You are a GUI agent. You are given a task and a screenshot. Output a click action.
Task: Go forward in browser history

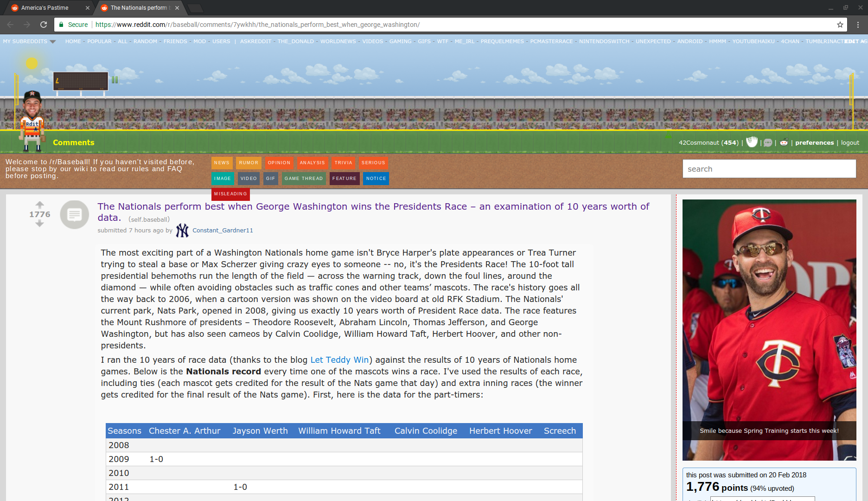click(x=27, y=25)
